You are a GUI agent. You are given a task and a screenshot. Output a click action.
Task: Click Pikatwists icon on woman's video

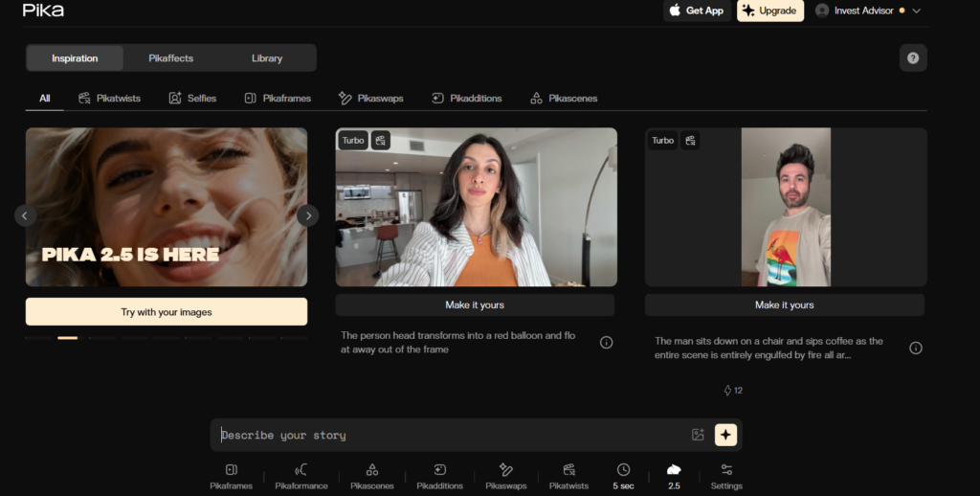(x=381, y=140)
